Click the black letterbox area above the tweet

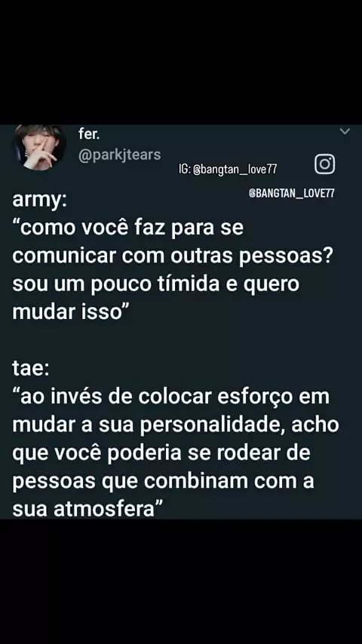coord(181,62)
